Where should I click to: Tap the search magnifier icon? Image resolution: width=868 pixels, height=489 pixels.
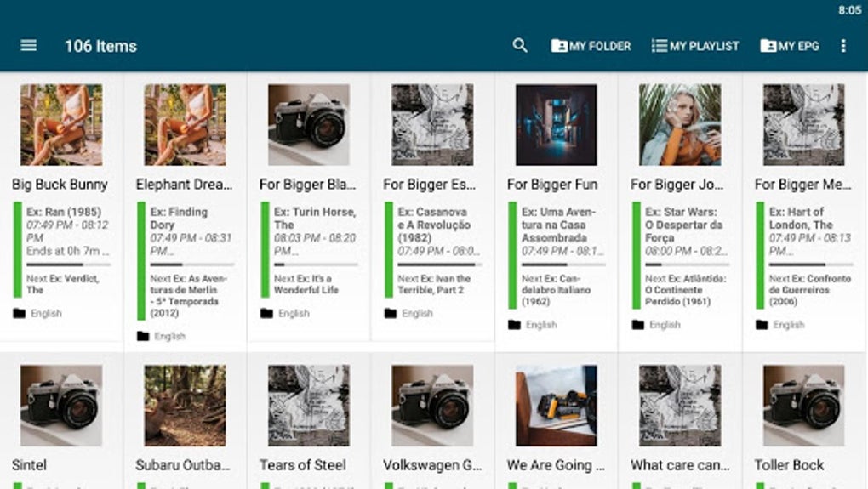520,46
